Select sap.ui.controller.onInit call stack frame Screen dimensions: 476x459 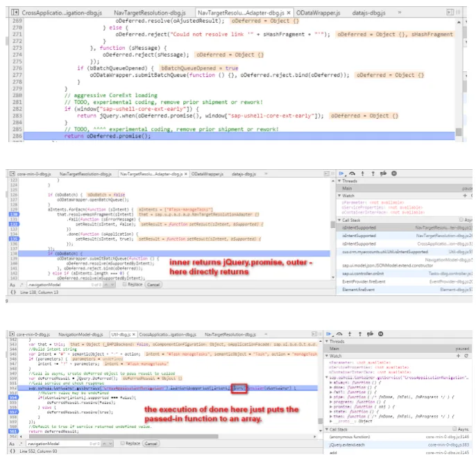(405, 274)
